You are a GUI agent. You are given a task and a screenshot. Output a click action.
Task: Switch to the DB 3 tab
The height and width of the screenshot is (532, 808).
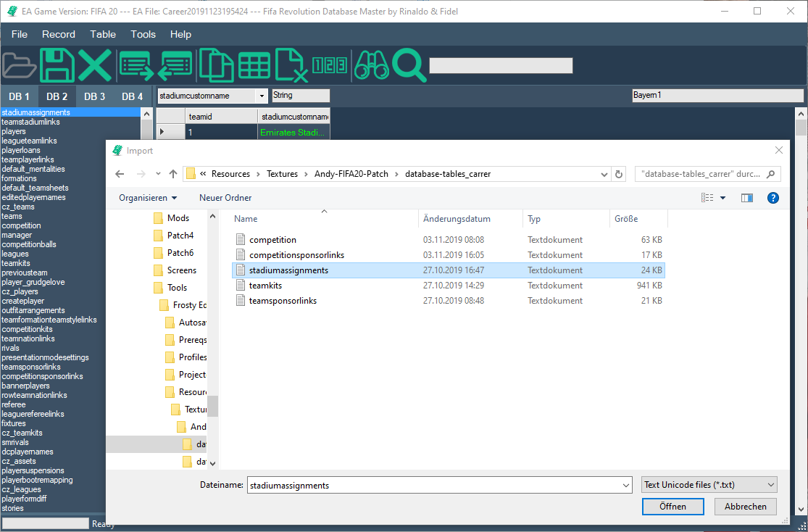coord(94,96)
